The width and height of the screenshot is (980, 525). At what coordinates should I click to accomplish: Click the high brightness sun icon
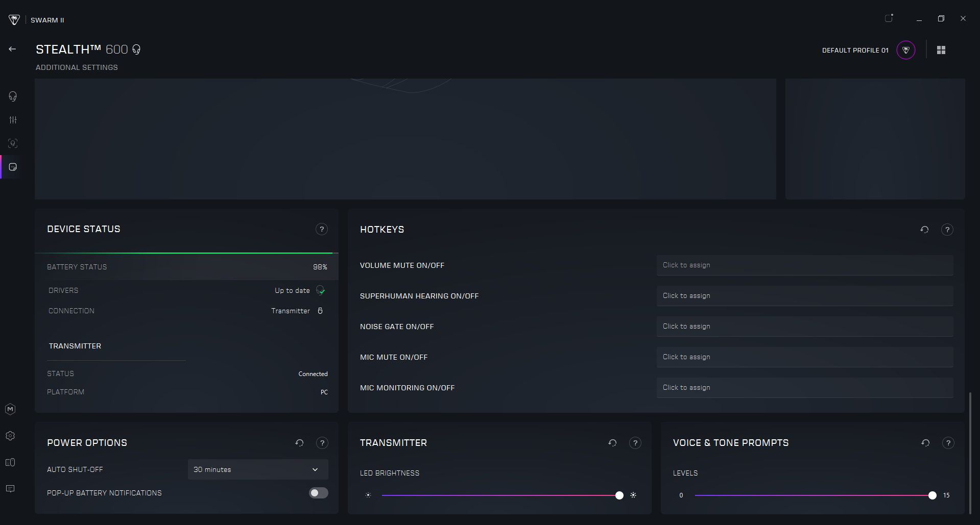point(633,495)
